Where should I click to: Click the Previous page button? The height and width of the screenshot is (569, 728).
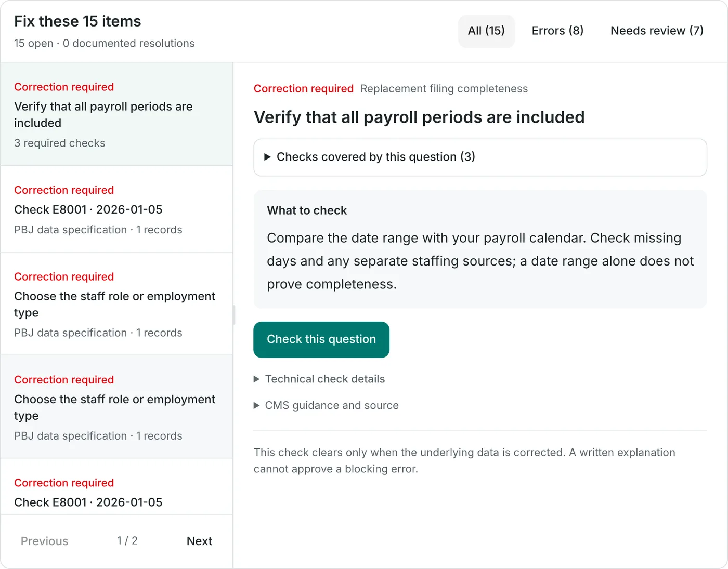pyautogui.click(x=45, y=541)
